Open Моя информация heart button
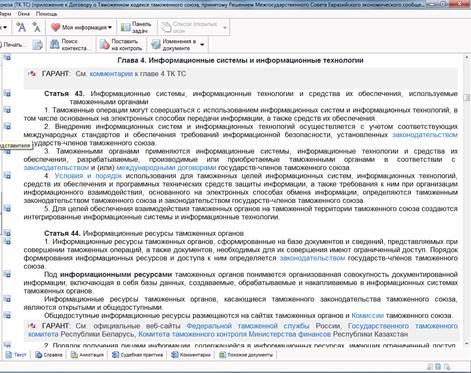The image size is (471, 373). 79,27
